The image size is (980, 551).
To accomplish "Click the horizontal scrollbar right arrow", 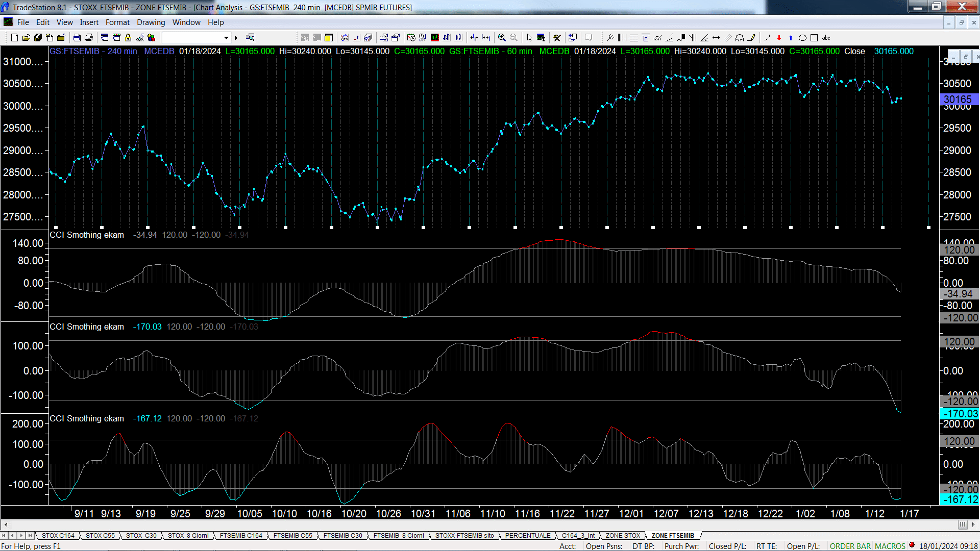I will click(974, 524).
